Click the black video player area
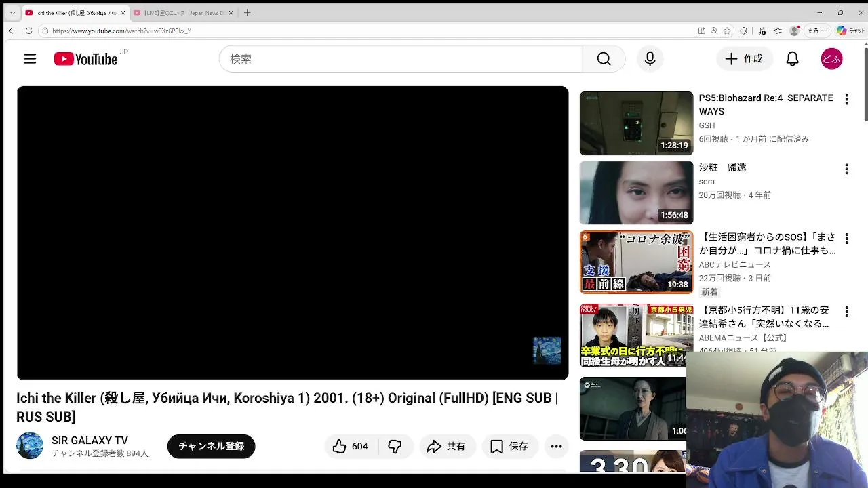 292,232
